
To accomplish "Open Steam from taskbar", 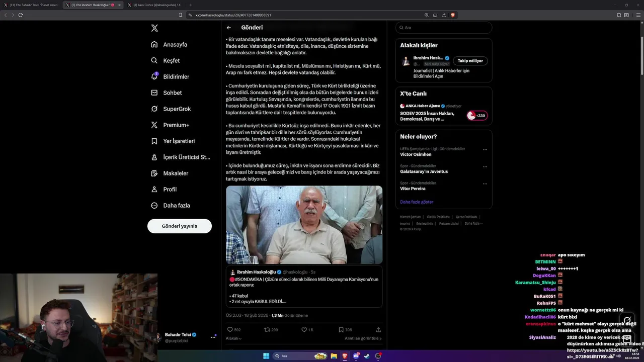I will point(367,356).
